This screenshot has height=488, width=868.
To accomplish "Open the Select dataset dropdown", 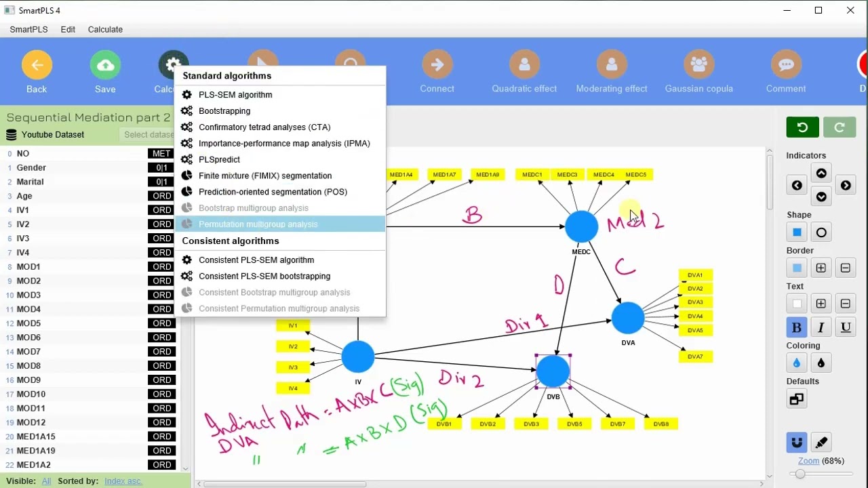I will [x=147, y=135].
